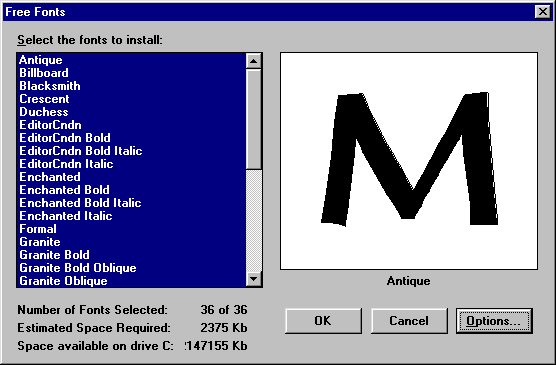The height and width of the screenshot is (365, 556).
Task: Select EditorCndn Italic in the list
Action: (x=131, y=164)
